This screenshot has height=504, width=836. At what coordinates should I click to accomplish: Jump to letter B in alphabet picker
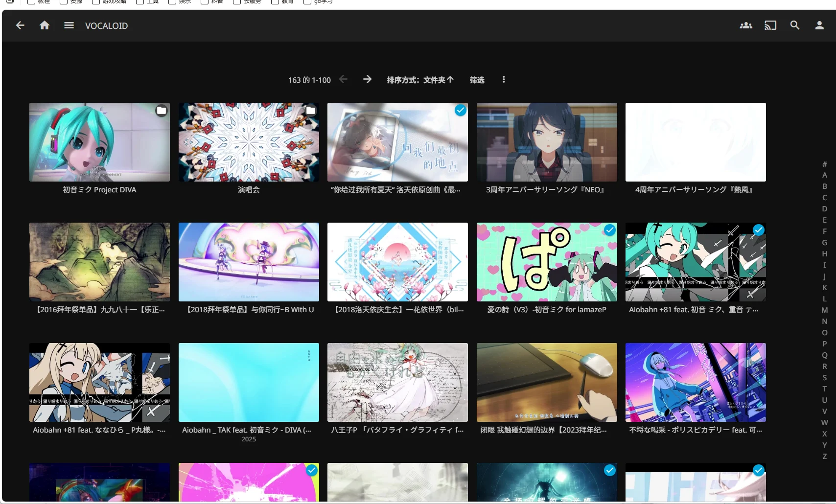825,186
